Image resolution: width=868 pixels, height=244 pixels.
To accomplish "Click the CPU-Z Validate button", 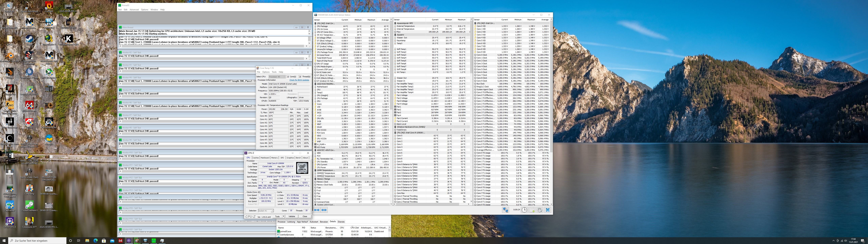I will pos(292,216).
